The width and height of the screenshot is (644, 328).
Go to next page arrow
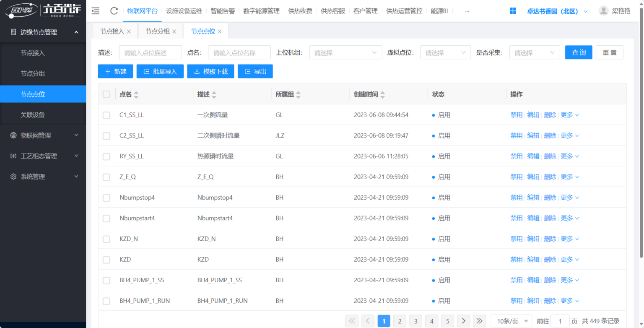point(463,321)
